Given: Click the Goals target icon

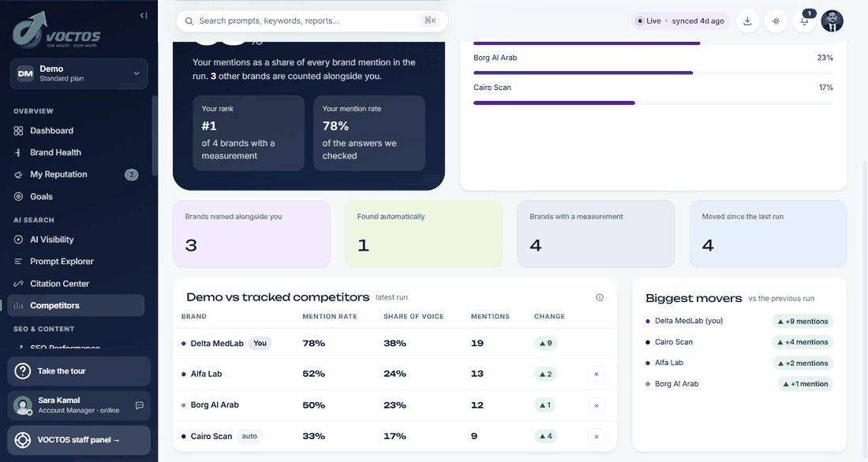Looking at the screenshot, I should click(18, 196).
